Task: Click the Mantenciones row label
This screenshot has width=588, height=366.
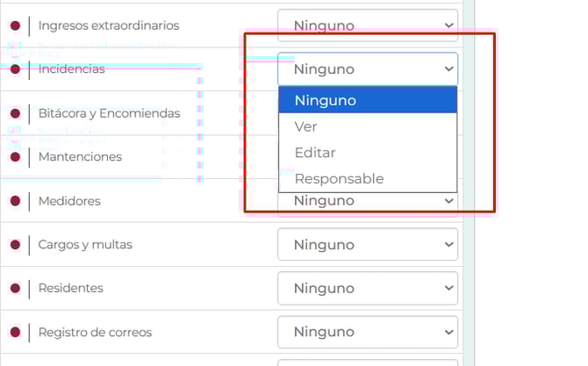Action: tap(80, 157)
